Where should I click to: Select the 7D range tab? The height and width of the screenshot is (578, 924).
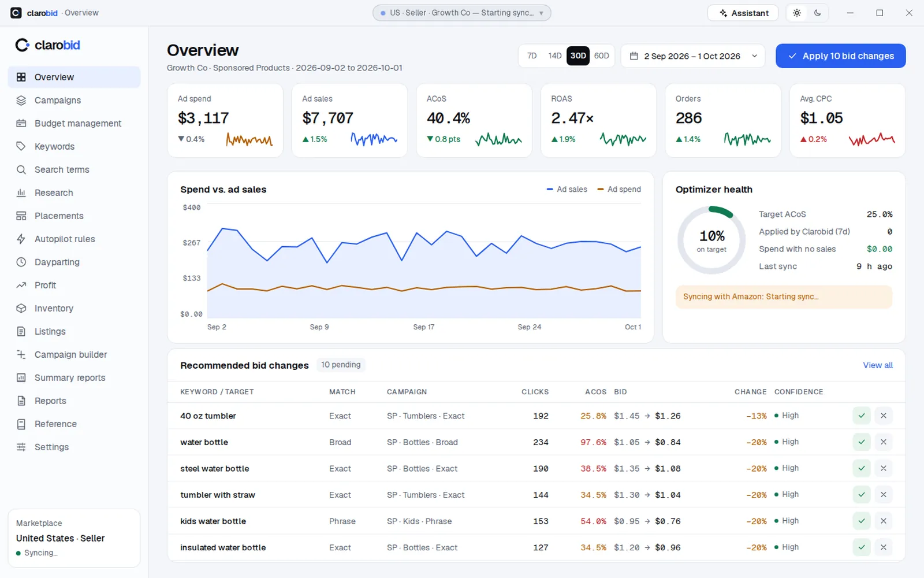click(532, 56)
